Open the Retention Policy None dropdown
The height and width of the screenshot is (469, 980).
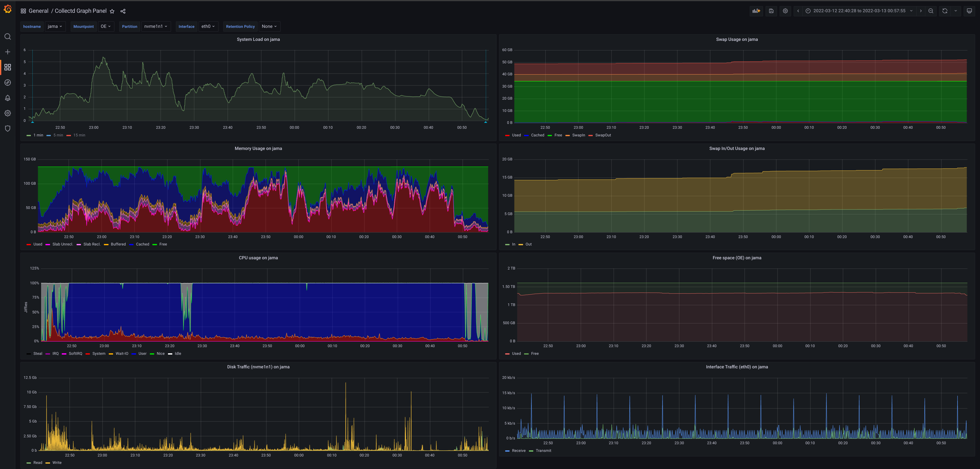pyautogui.click(x=269, y=26)
